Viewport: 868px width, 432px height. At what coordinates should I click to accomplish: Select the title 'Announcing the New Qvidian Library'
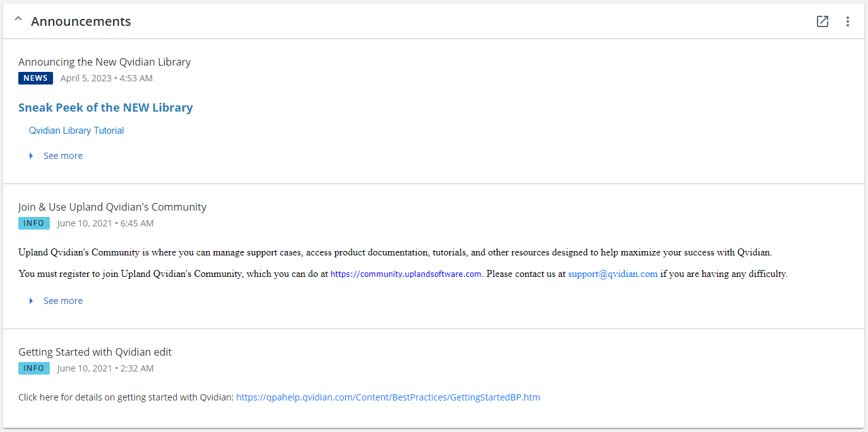click(105, 62)
